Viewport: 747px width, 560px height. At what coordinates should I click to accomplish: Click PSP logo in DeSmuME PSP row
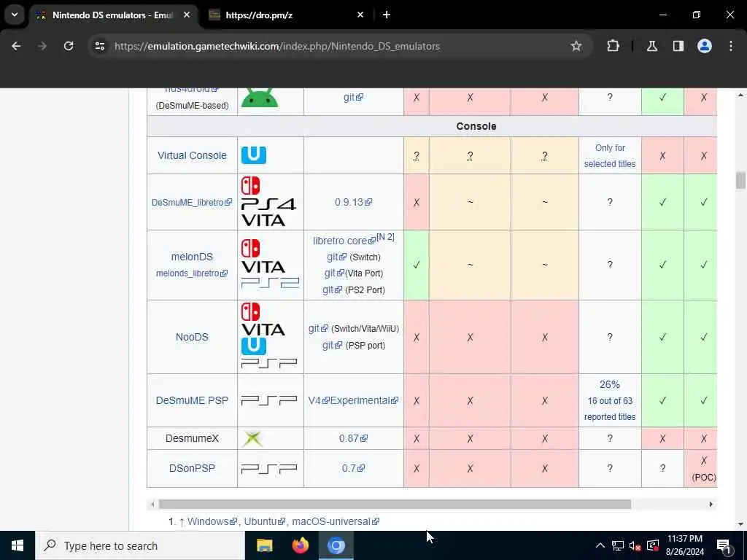pyautogui.click(x=269, y=400)
